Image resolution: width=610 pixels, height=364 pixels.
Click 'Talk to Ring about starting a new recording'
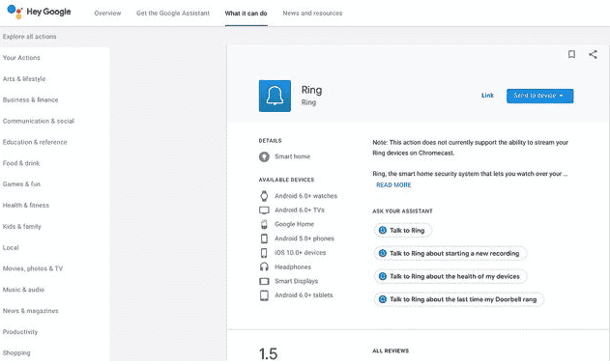pos(450,253)
